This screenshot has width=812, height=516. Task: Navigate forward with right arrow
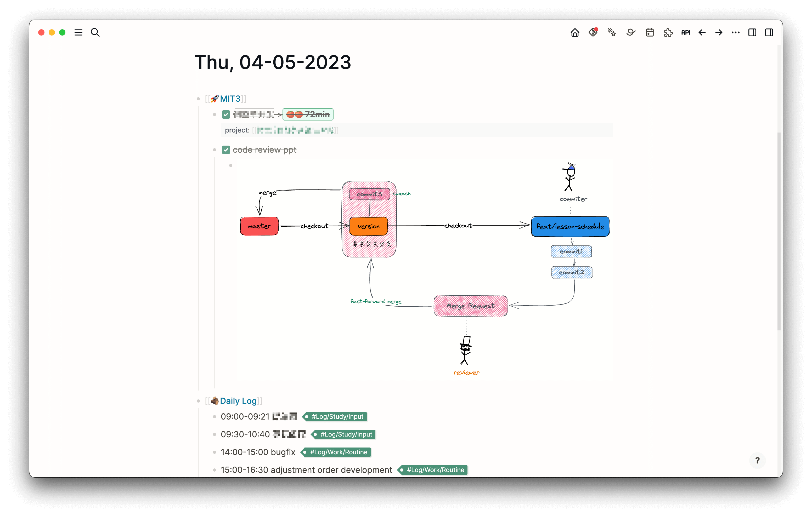coord(719,32)
